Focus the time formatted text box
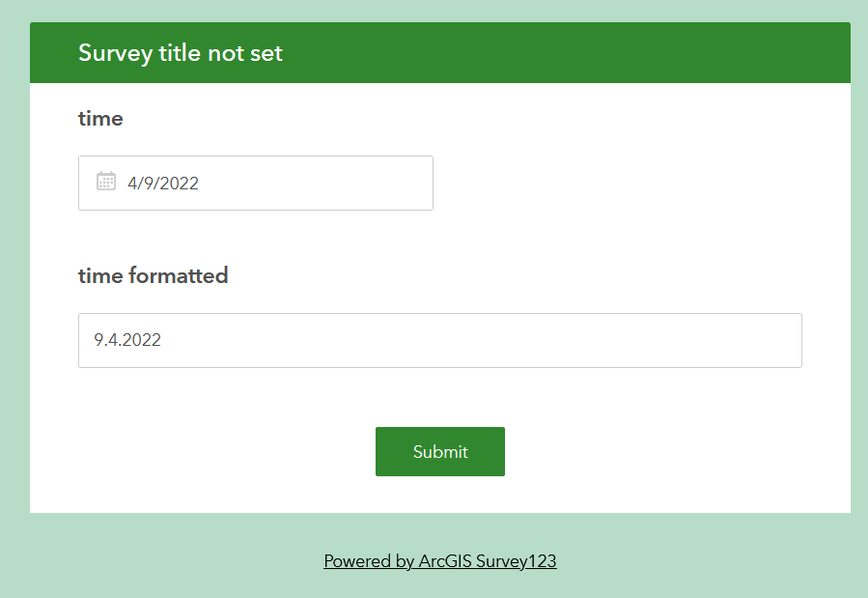 pos(439,340)
